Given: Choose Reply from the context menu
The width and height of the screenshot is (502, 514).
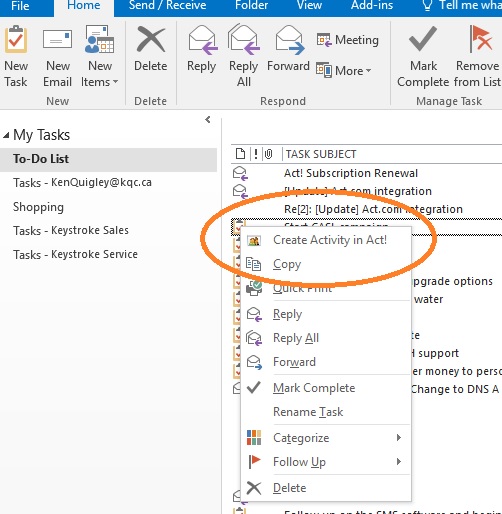Looking at the screenshot, I should 326,314.
